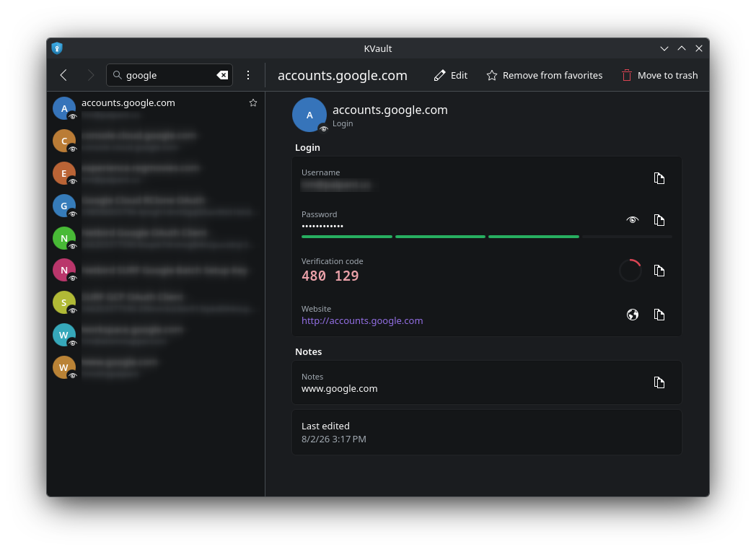Click the verification code countdown circle

point(630,271)
